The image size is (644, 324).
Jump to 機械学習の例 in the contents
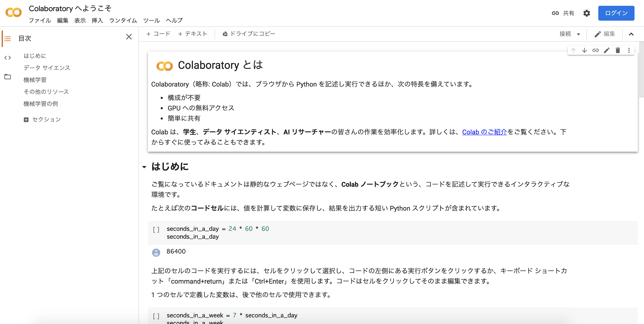(x=41, y=104)
